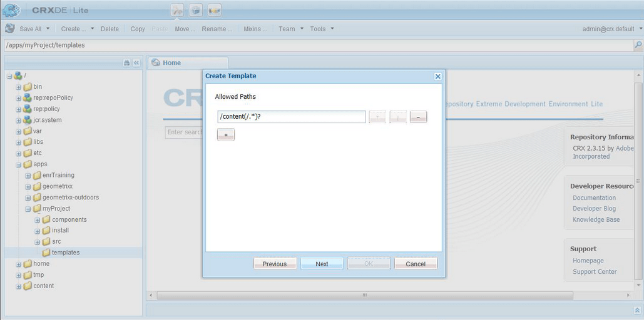This screenshot has height=320, width=644.
Task: Select the src folder
Action: (x=56, y=241)
